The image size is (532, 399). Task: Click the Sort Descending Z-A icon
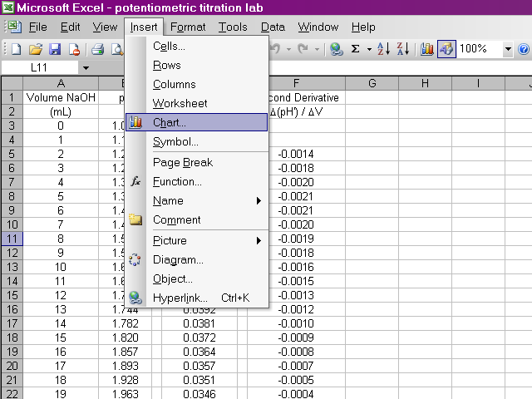click(x=403, y=49)
